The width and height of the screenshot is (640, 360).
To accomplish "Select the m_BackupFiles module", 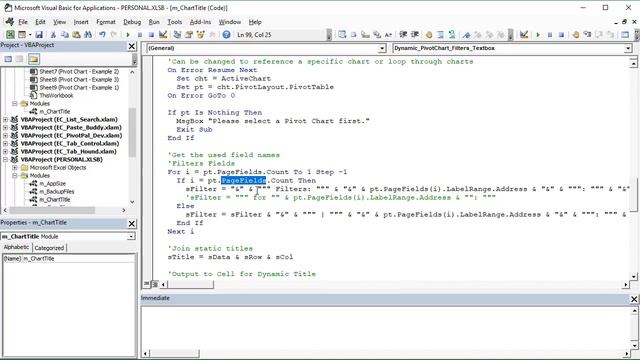I will click(x=57, y=191).
